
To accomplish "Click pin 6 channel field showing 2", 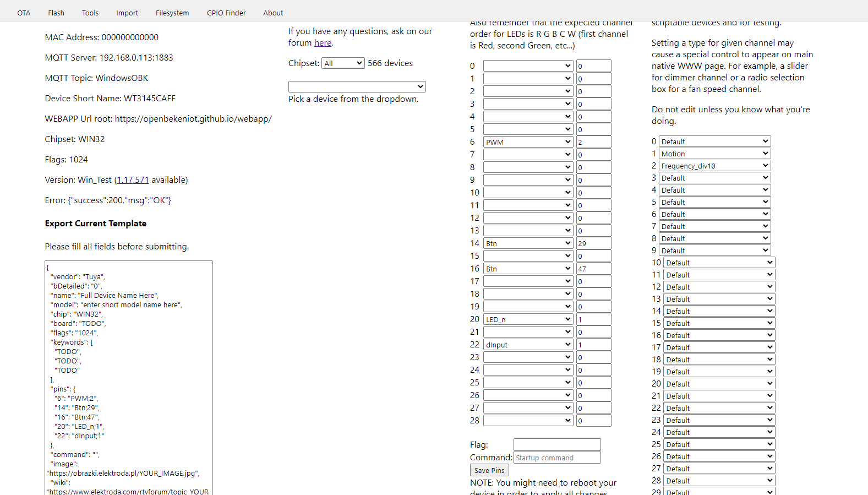I will pos(593,142).
